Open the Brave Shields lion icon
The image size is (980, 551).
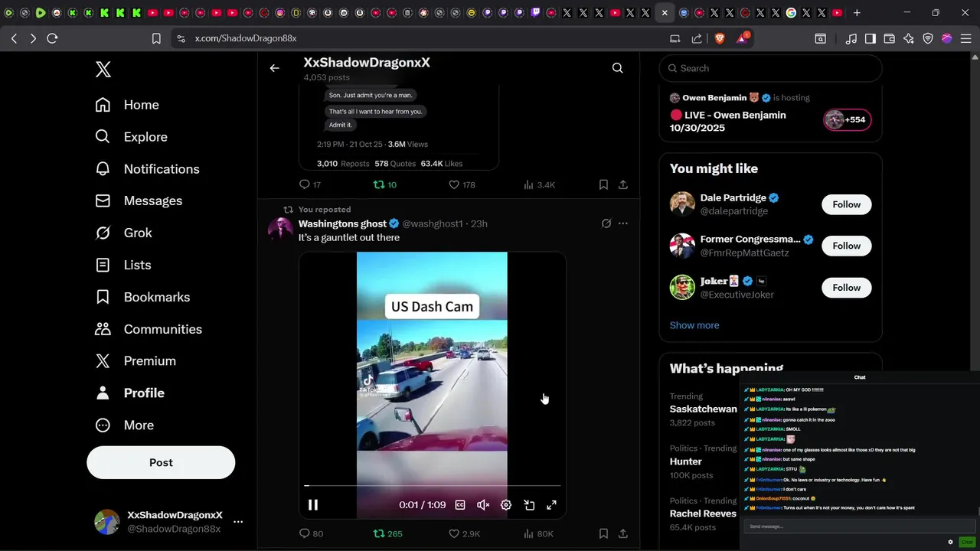[x=720, y=38]
